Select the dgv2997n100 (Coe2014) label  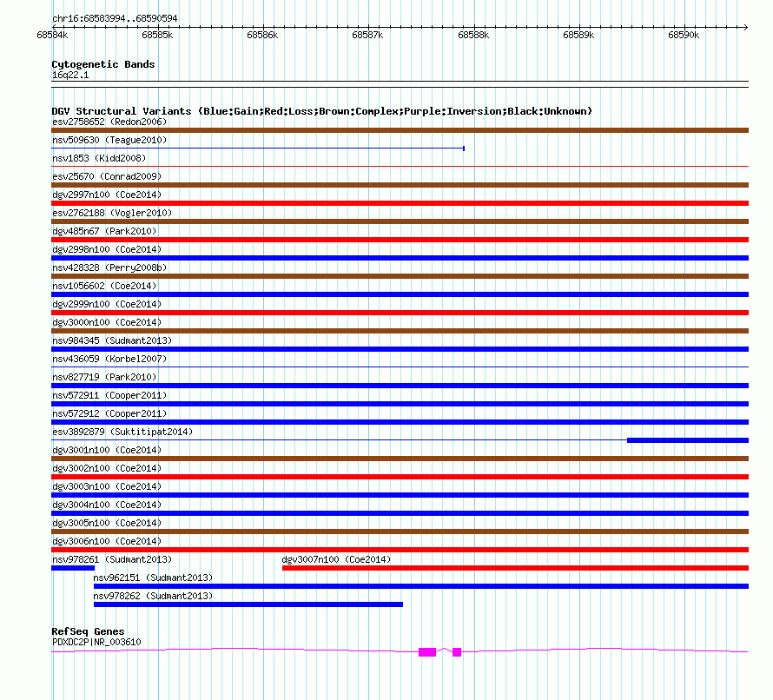(x=107, y=195)
